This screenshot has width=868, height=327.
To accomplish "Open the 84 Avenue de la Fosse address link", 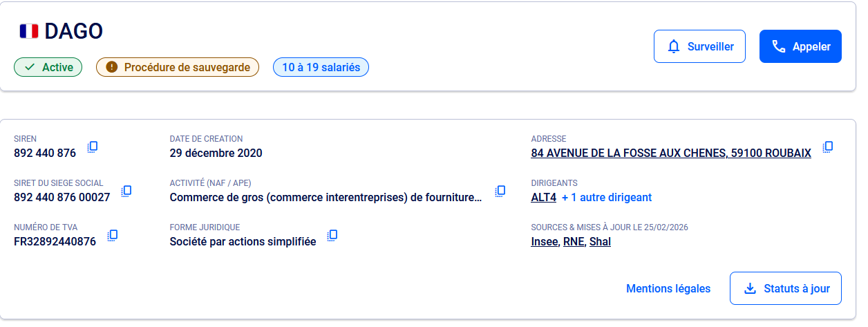I will (671, 153).
